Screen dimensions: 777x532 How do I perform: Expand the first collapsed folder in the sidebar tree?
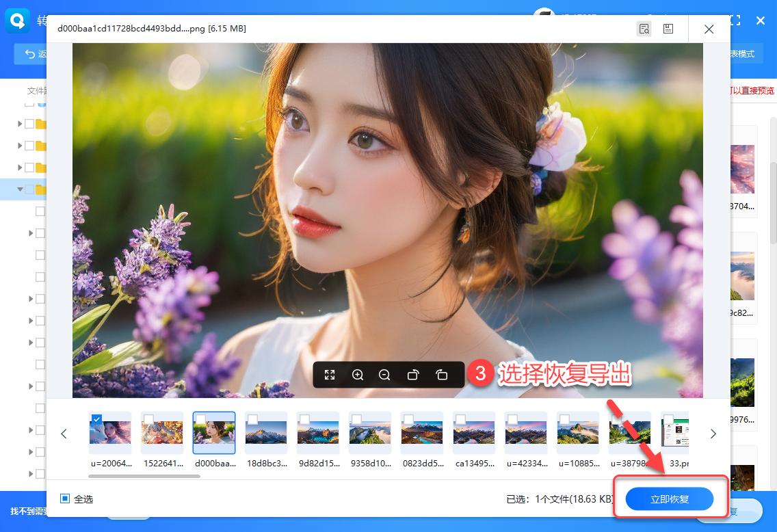click(20, 124)
